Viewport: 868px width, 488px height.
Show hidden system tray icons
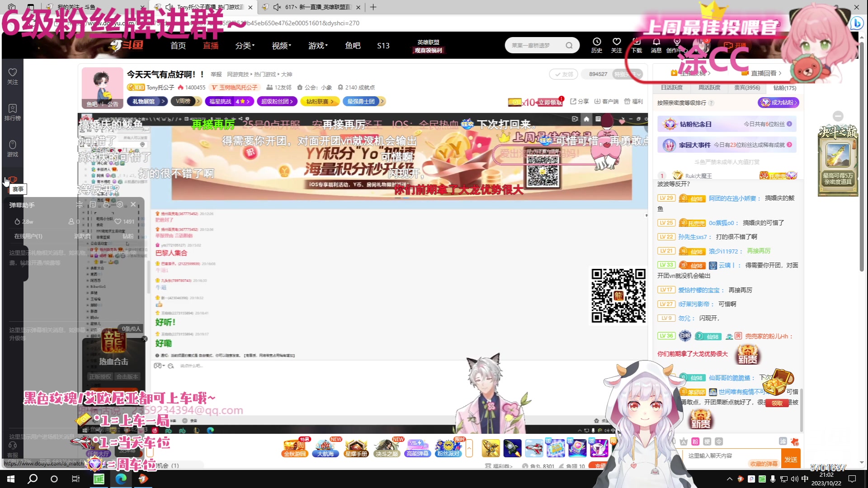729,479
